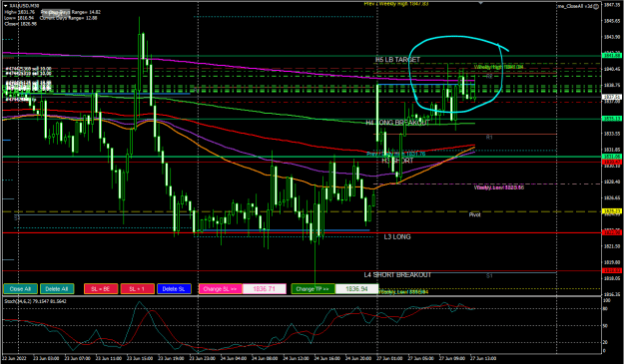624x364 pixels.
Task: Click the H3 SHORT label
Action: (397, 161)
